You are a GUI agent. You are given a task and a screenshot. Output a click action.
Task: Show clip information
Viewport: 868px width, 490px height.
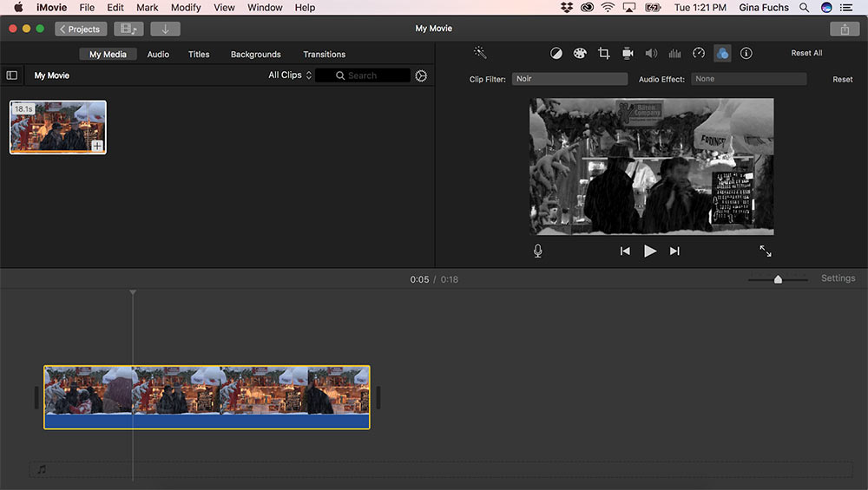746,53
